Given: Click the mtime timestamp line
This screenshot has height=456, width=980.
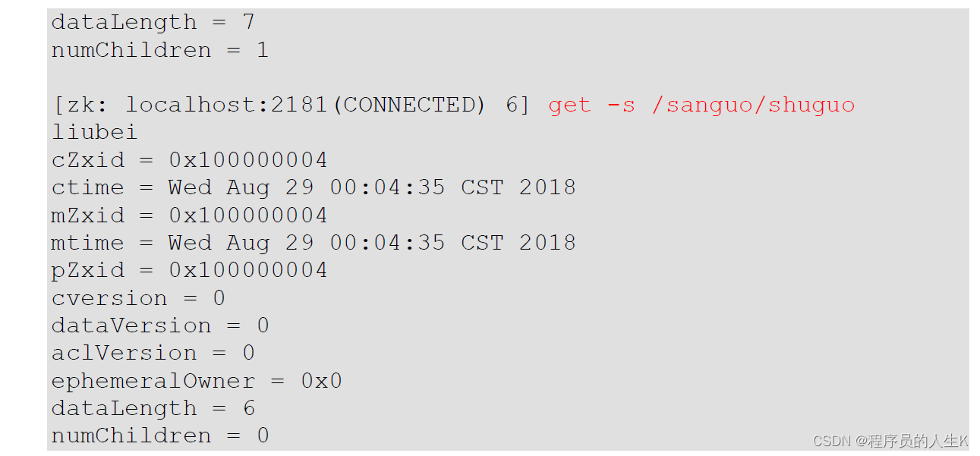Looking at the screenshot, I should click(x=314, y=243).
